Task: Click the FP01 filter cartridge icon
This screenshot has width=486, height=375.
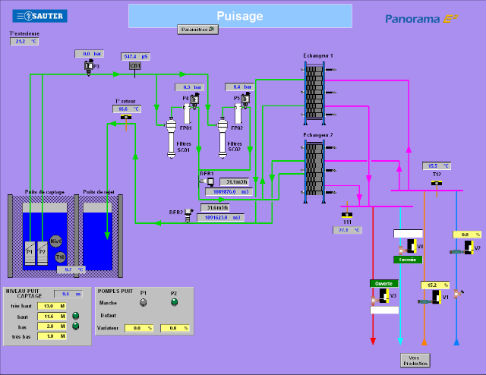Action: click(187, 114)
